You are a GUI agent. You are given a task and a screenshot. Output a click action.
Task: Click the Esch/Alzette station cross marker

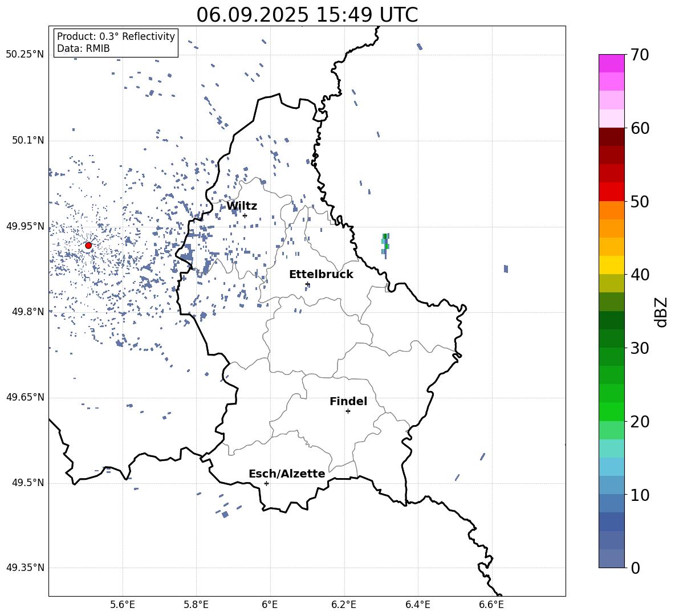point(266,483)
